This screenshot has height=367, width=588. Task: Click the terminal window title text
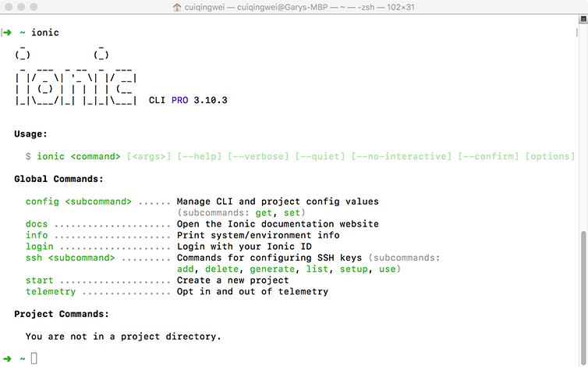pyautogui.click(x=307, y=8)
